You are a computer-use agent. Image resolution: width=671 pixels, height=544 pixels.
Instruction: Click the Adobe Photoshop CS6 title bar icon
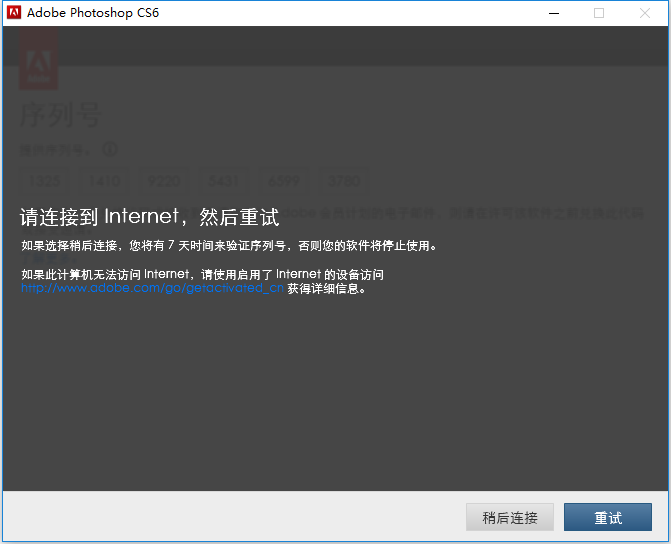(14, 12)
